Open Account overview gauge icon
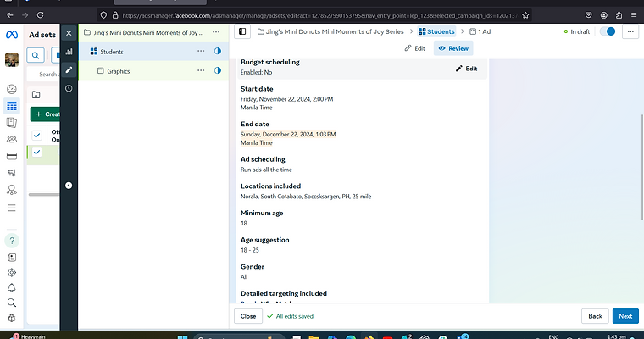The width and height of the screenshot is (644, 339). [12, 89]
